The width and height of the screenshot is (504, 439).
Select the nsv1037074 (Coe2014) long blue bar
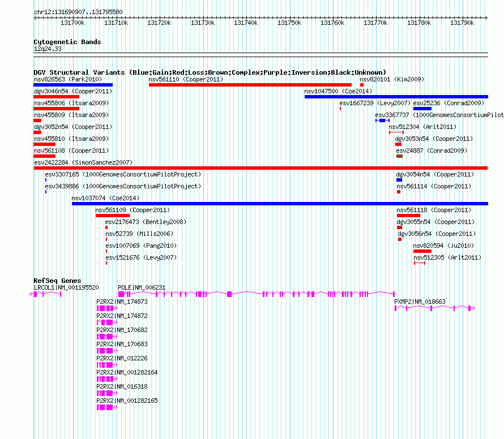coord(280,204)
